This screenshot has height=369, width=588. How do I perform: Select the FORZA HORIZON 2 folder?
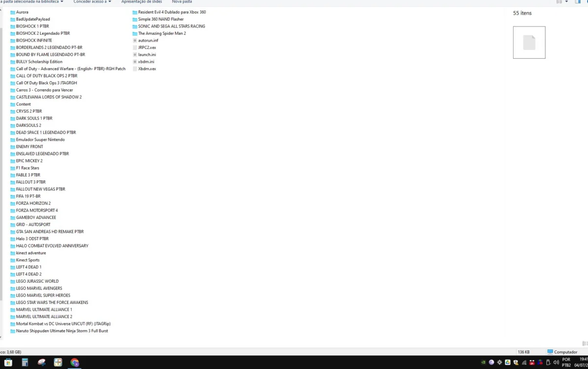click(x=30, y=203)
